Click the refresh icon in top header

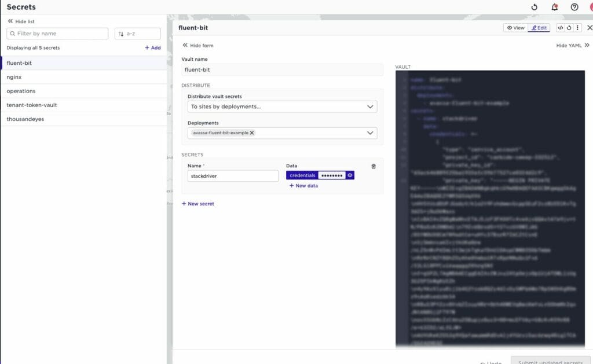click(x=534, y=7)
